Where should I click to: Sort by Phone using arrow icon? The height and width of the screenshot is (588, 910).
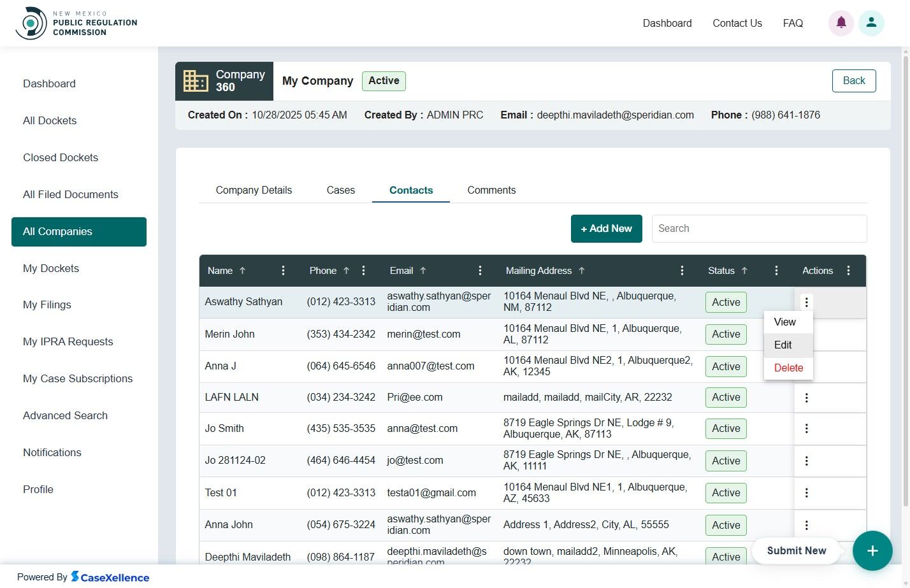(346, 271)
